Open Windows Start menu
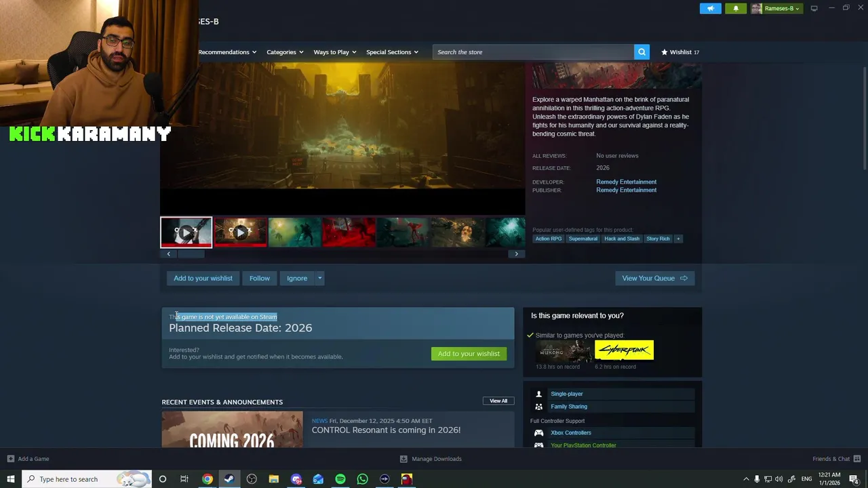The width and height of the screenshot is (868, 488). [11, 479]
